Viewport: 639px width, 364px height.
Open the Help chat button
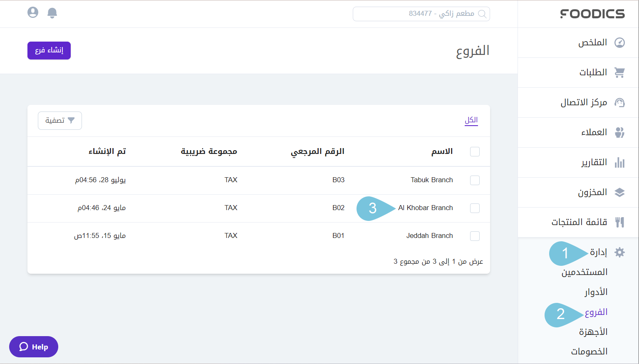(34, 347)
